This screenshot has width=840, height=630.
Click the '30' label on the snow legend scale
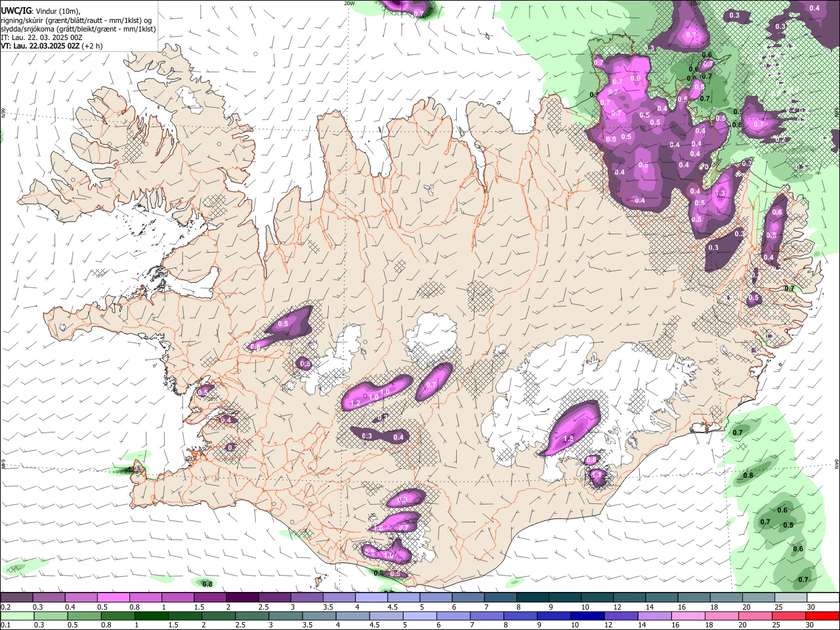click(811, 607)
